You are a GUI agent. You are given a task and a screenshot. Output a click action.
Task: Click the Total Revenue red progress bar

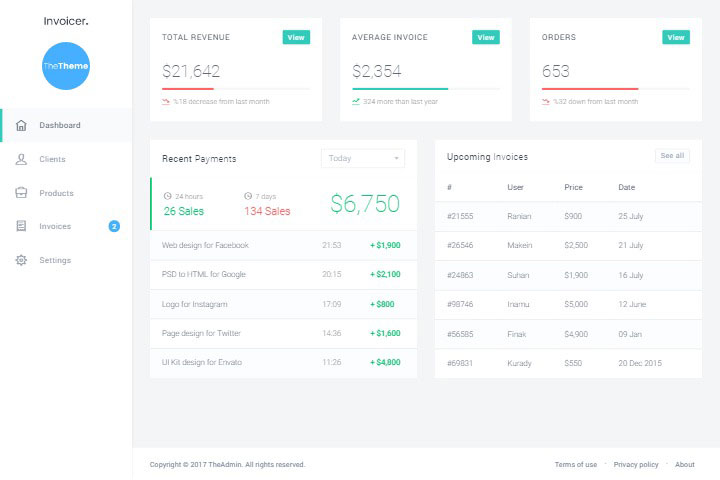coord(188,89)
